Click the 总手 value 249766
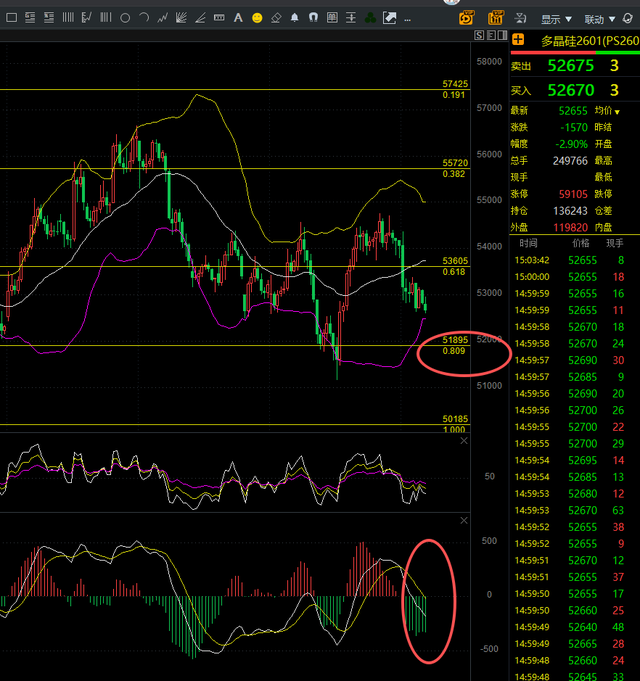Viewport: 640px width, 681px height. pyautogui.click(x=570, y=161)
